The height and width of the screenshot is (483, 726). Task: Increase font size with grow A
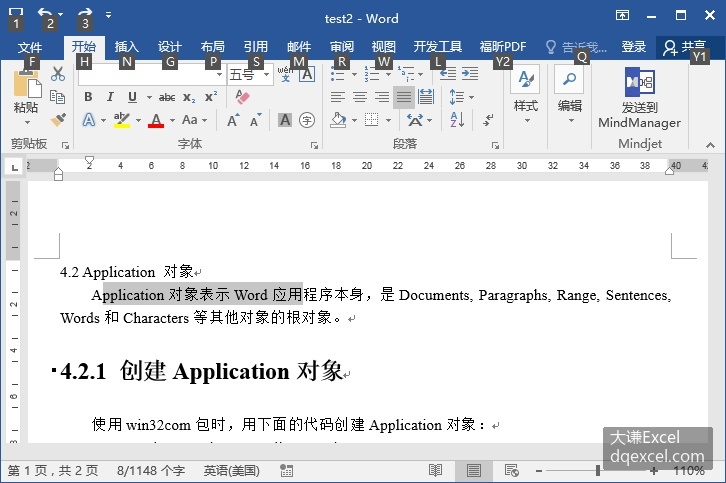[233, 120]
